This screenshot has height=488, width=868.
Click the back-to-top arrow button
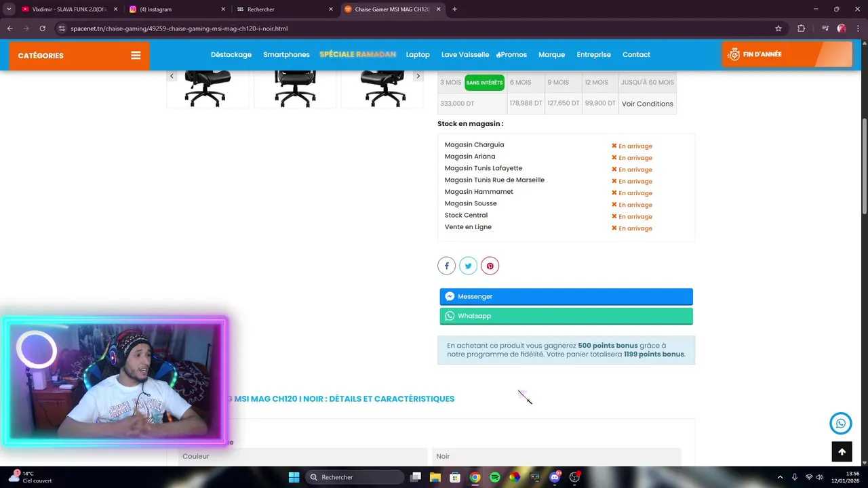click(x=842, y=451)
